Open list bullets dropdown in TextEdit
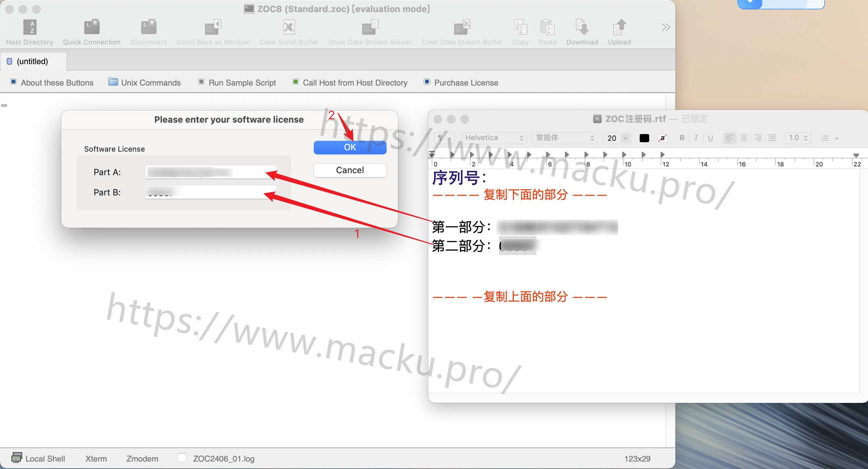Viewport: 868px width, 469px height. click(x=829, y=138)
